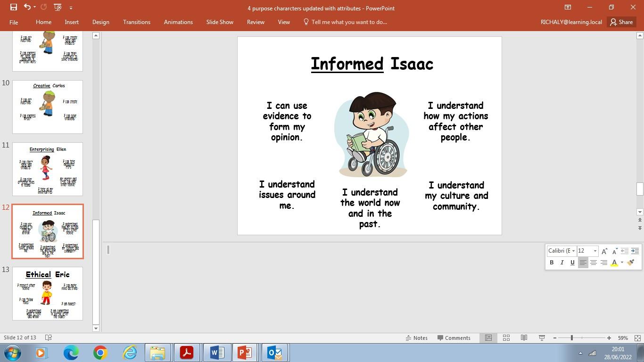Toggle the Comments pane button
This screenshot has height=362, width=644.
click(x=454, y=338)
